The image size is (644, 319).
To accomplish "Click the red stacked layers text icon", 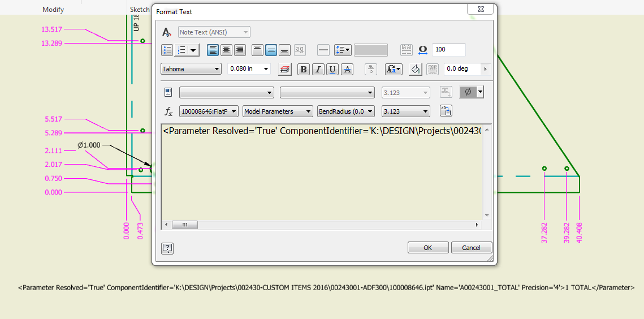I will pyautogui.click(x=284, y=70).
